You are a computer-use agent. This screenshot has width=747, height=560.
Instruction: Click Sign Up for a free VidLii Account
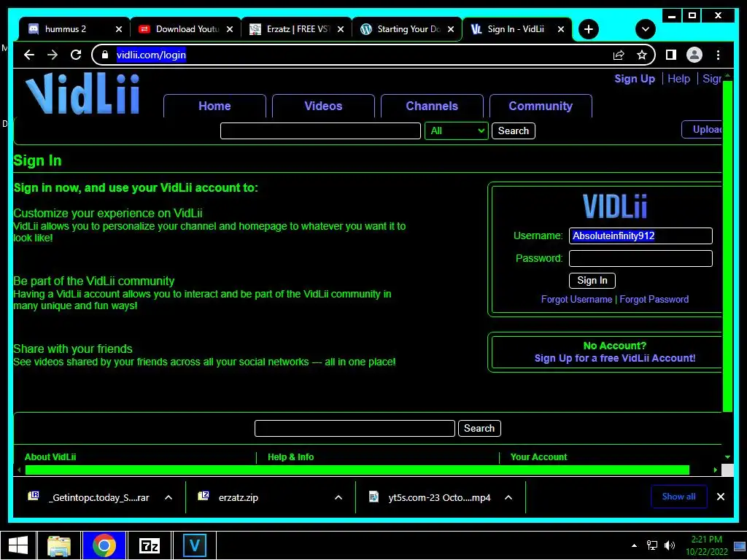[614, 358]
